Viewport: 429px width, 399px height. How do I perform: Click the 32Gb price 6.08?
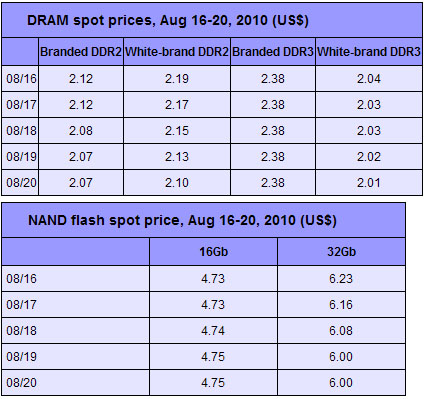[x=341, y=331]
